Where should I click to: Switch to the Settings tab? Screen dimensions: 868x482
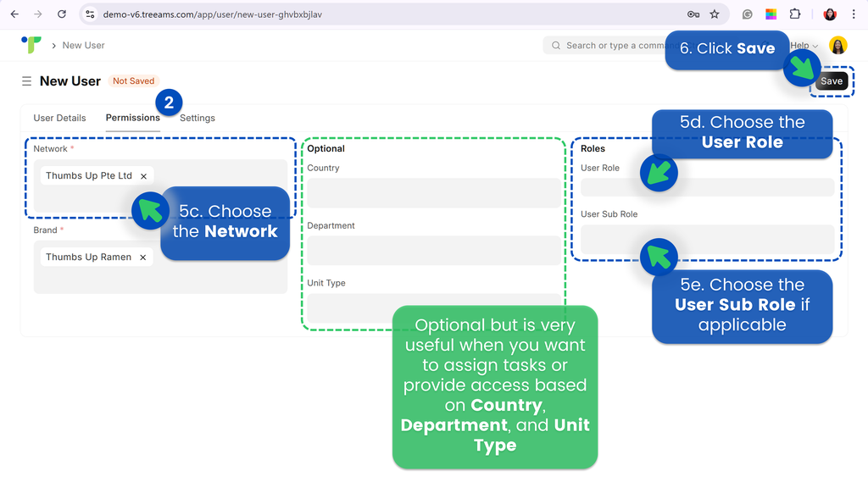pos(198,118)
